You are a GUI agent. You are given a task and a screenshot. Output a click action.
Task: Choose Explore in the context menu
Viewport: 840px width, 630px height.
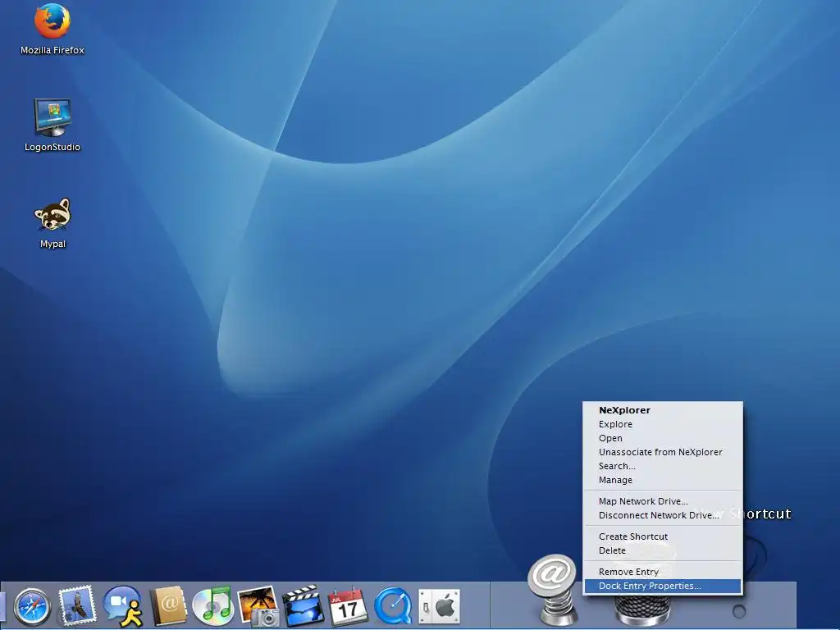click(x=663, y=424)
